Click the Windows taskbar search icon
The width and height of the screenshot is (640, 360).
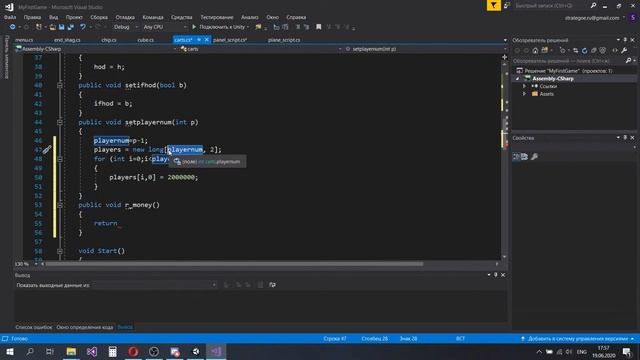pyautogui.click(x=30, y=351)
